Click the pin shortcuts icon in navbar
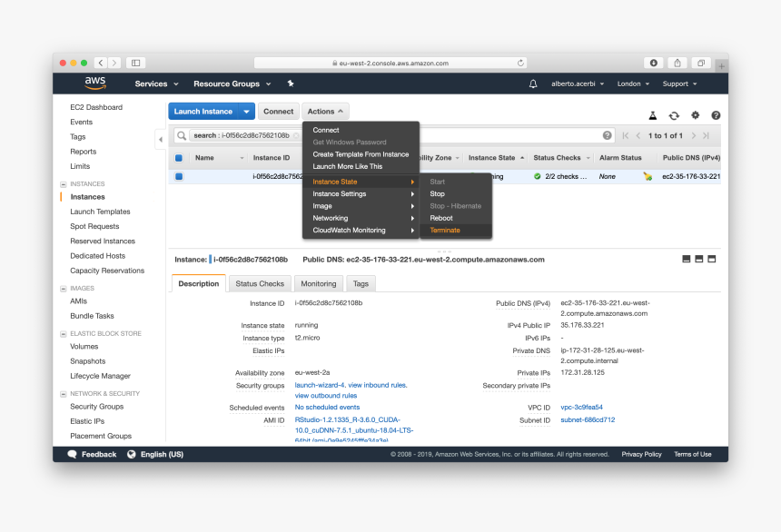 pos(291,84)
